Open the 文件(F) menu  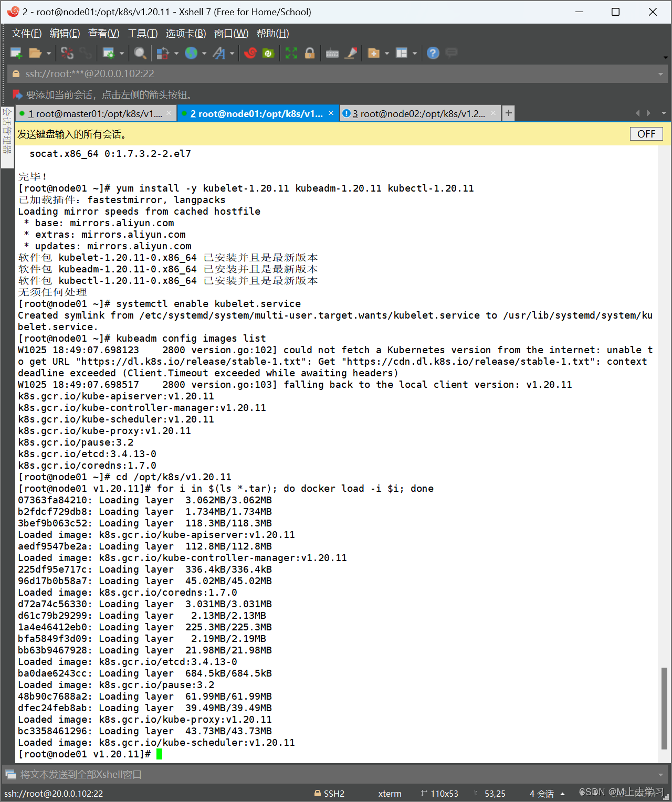point(26,33)
